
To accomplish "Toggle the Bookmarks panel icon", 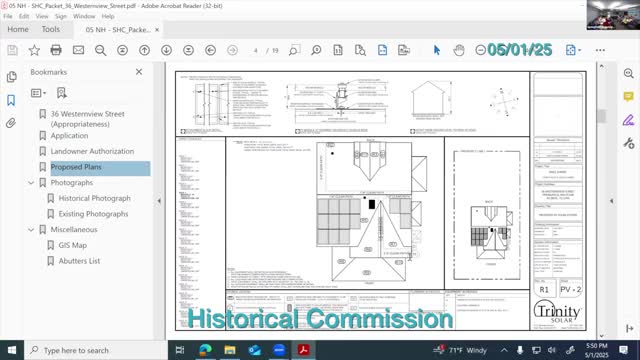I will click(11, 100).
